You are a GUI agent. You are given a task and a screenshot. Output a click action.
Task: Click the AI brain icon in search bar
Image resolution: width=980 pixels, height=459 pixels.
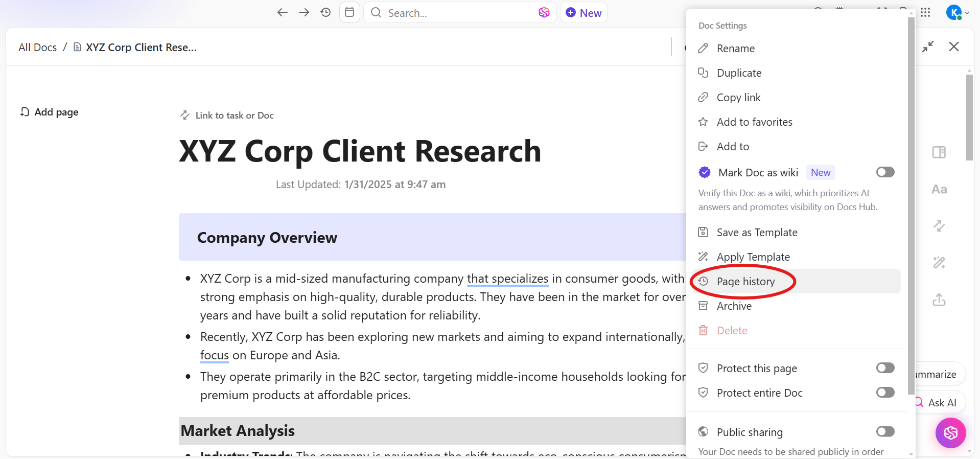(x=544, y=12)
